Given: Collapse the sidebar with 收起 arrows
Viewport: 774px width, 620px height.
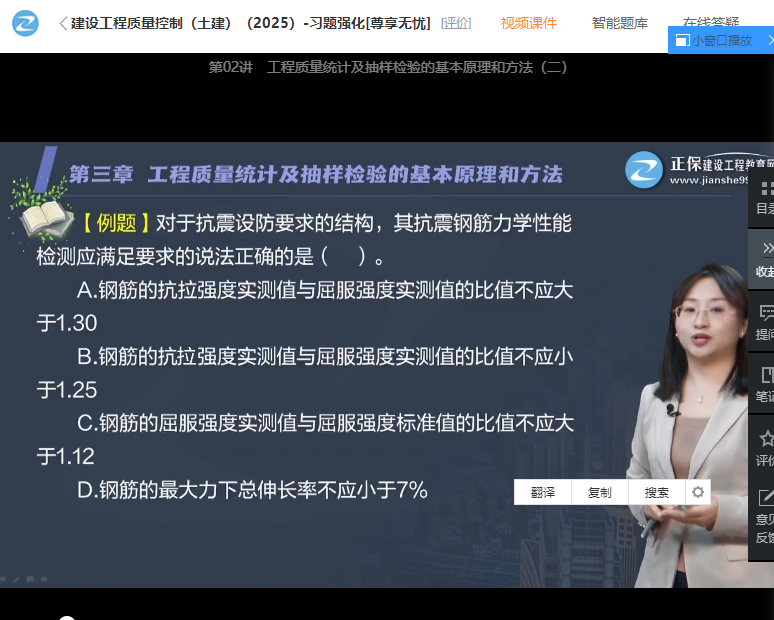Looking at the screenshot, I should (x=766, y=258).
